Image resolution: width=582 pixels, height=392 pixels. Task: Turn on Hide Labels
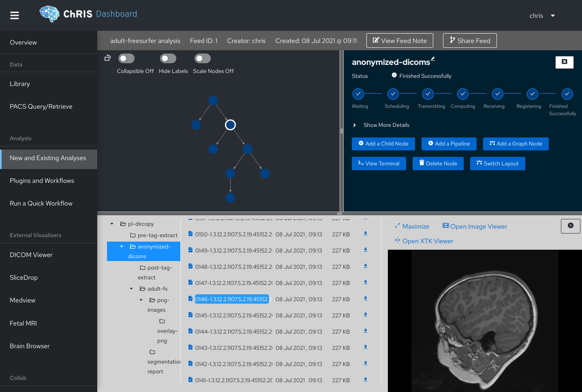point(168,58)
